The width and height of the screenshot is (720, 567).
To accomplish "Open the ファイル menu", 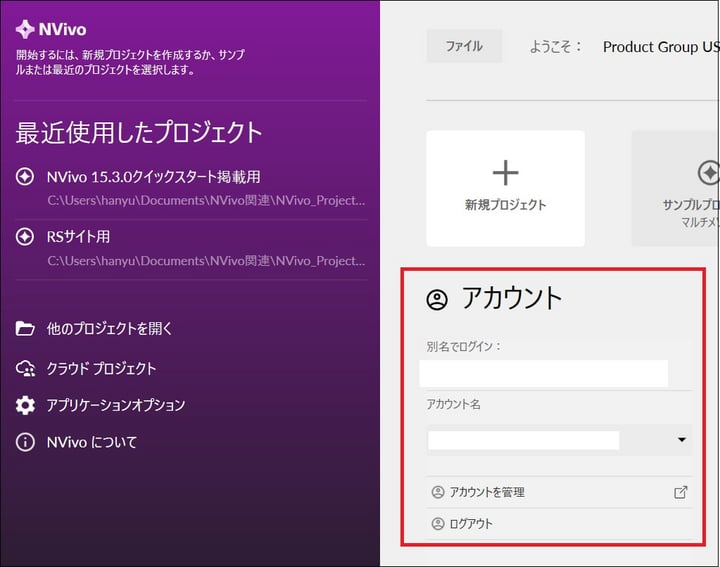I will point(464,46).
